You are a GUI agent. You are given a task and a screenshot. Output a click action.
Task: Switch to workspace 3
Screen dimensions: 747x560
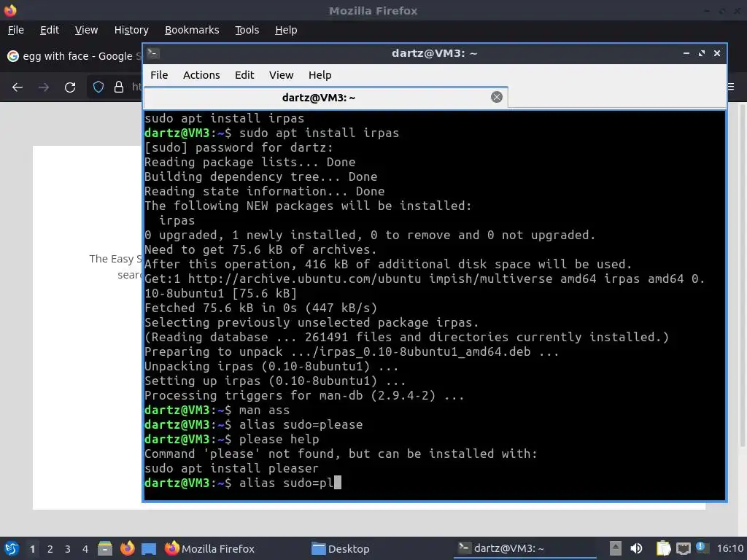(x=68, y=549)
